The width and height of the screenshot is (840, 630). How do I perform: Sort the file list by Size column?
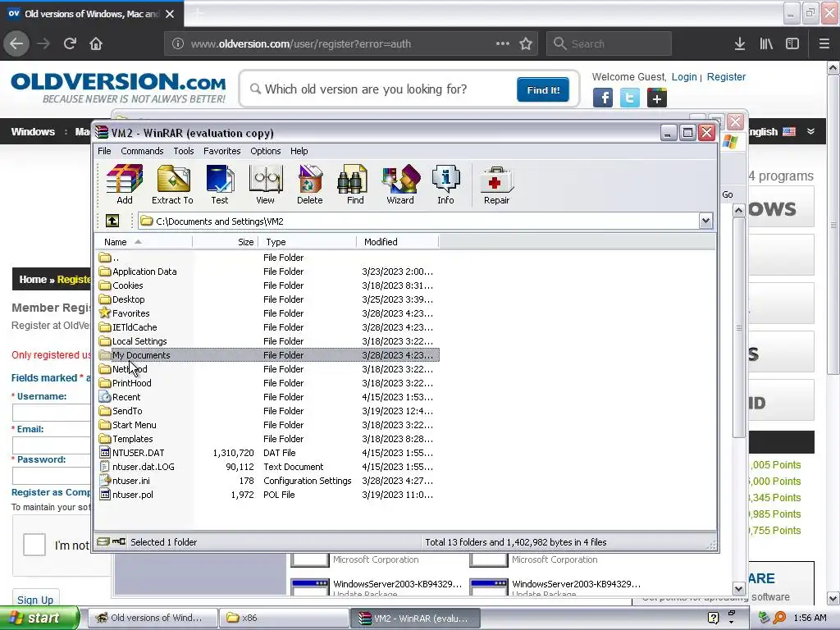[225, 242]
